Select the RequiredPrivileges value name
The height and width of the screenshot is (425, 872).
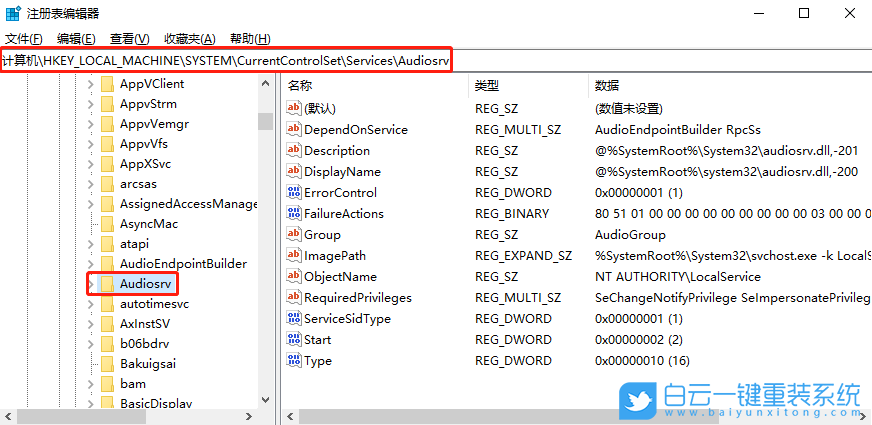click(x=358, y=298)
